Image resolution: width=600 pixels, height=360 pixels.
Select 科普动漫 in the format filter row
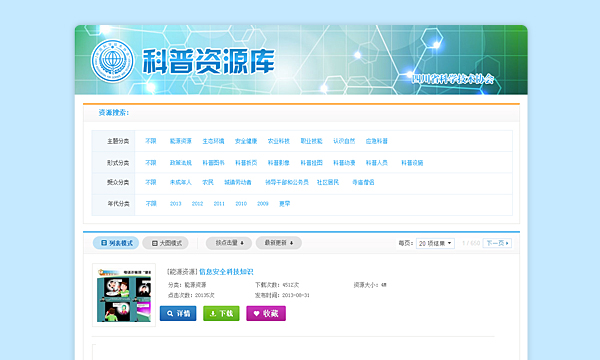tap(344, 163)
